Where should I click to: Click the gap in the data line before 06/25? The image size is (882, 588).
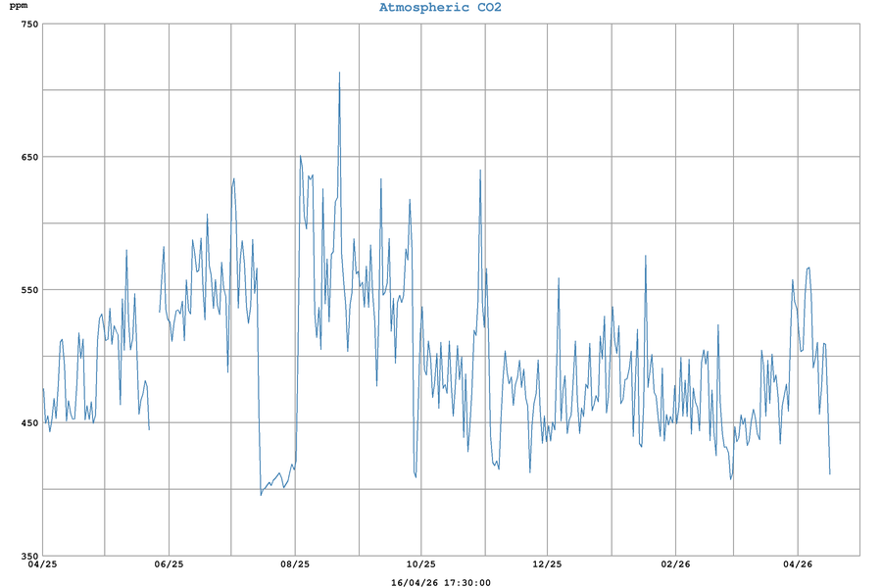(x=154, y=372)
